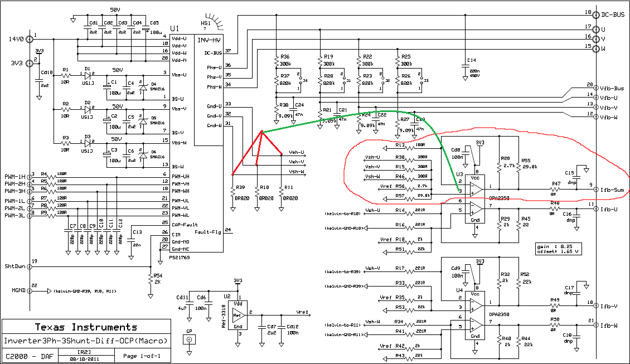
Task: Select the OPA2350 label under U3
Action: (499, 198)
